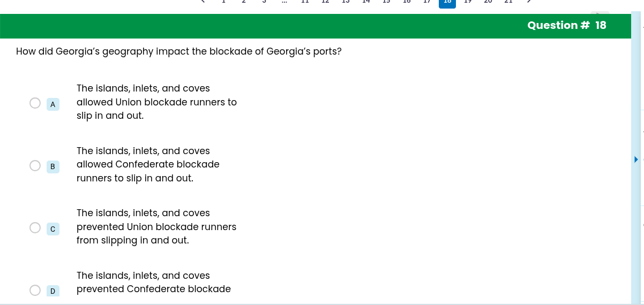The height and width of the screenshot is (305, 644).
Task: Click the letter D answer badge
Action: 53,291
